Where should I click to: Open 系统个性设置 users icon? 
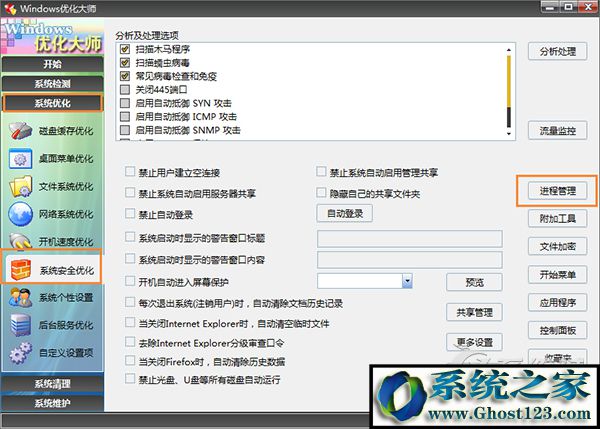pos(20,297)
